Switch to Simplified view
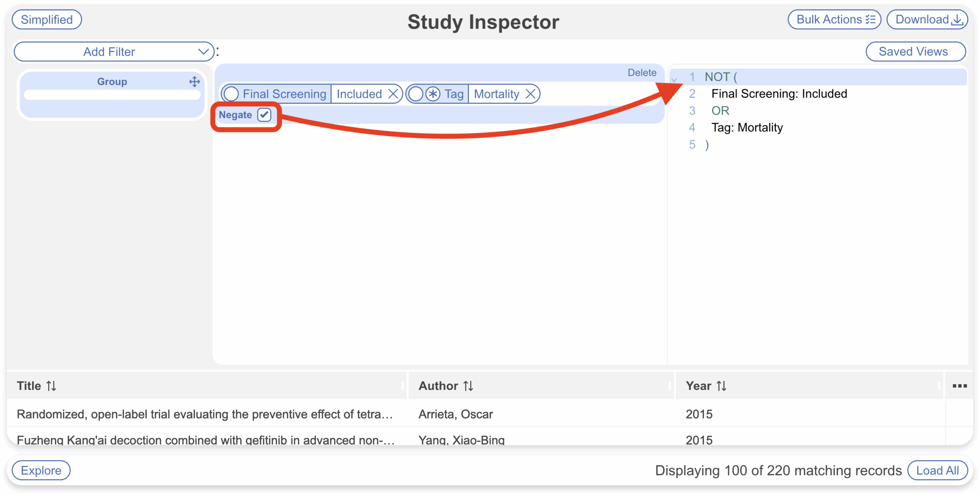The height and width of the screenshot is (494, 980). pyautogui.click(x=47, y=20)
